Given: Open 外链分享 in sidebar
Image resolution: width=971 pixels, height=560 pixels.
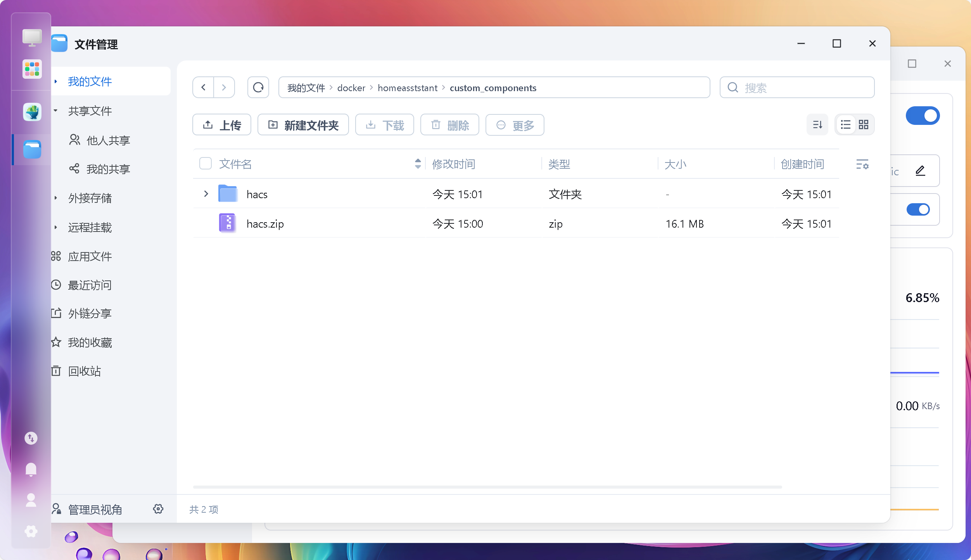Looking at the screenshot, I should [x=81, y=313].
